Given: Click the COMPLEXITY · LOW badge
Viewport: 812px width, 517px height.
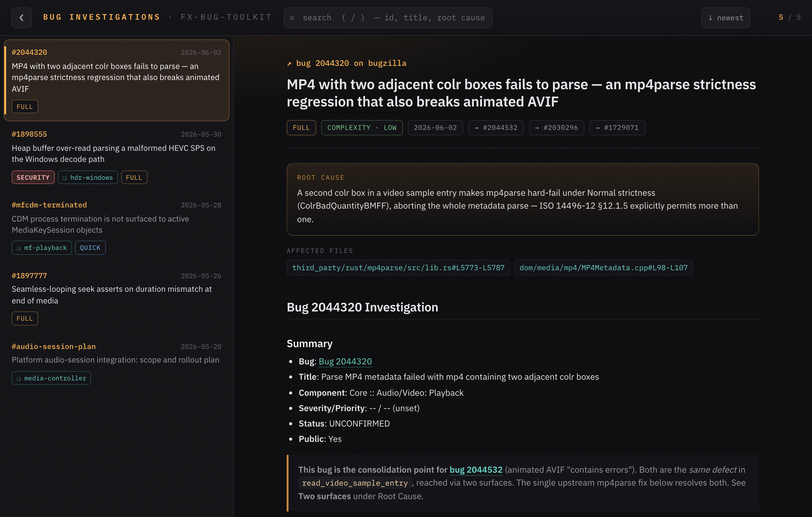Looking at the screenshot, I should tap(362, 128).
